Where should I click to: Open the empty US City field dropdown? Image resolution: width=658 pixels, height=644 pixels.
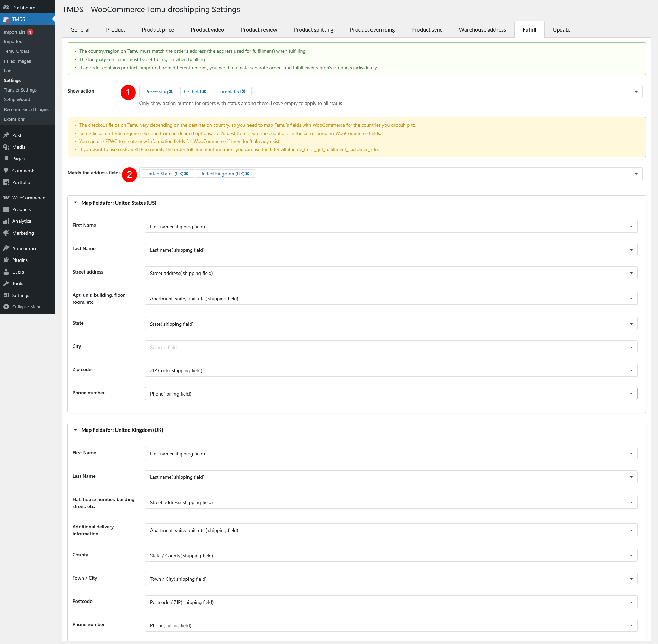click(391, 347)
